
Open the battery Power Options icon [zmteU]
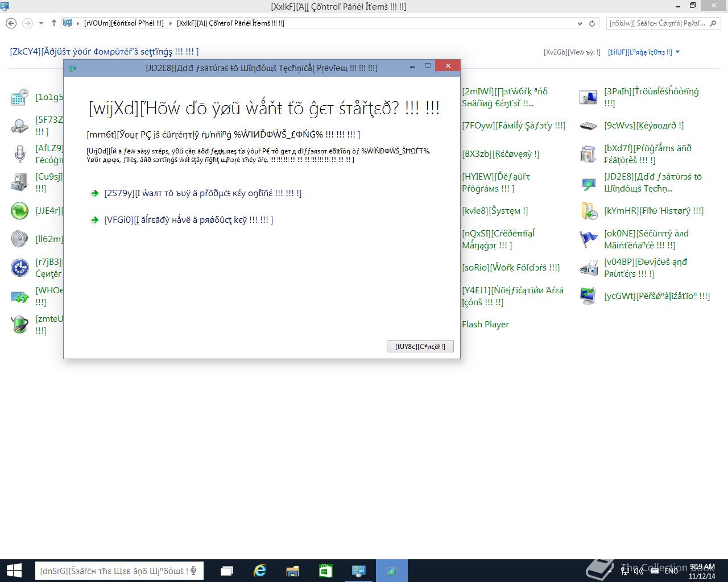(x=20, y=325)
